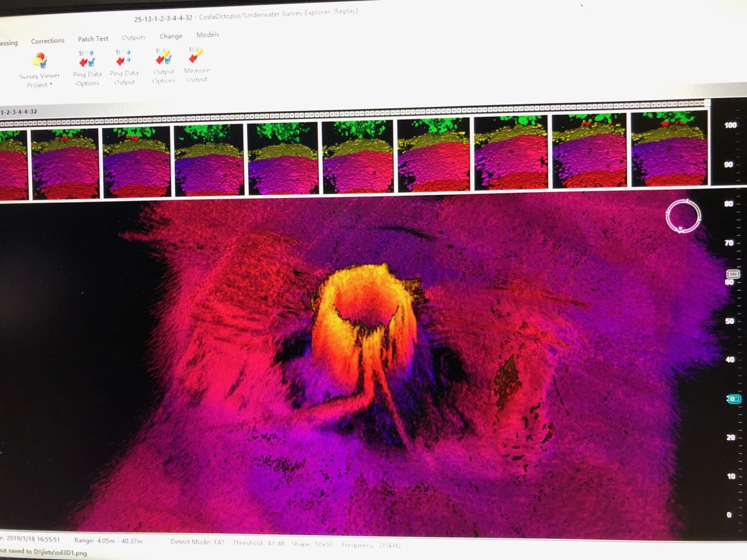
Task: Open Ping Data Options
Action: tap(87, 69)
